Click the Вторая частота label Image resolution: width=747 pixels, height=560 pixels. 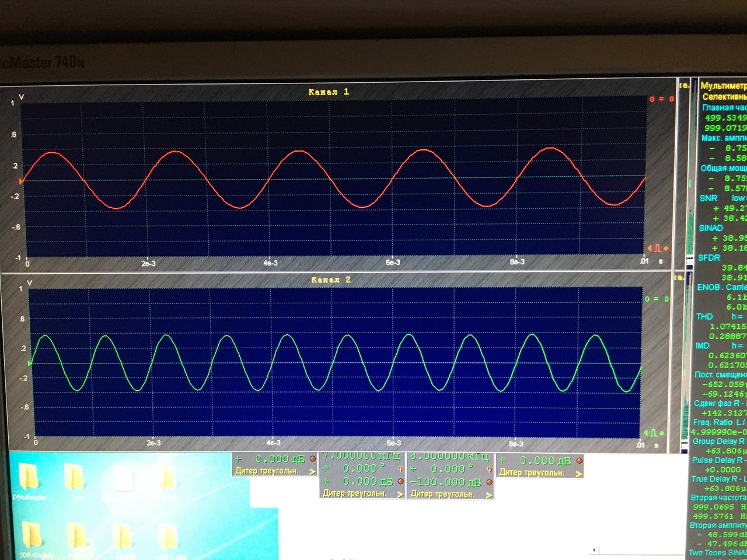click(x=718, y=498)
